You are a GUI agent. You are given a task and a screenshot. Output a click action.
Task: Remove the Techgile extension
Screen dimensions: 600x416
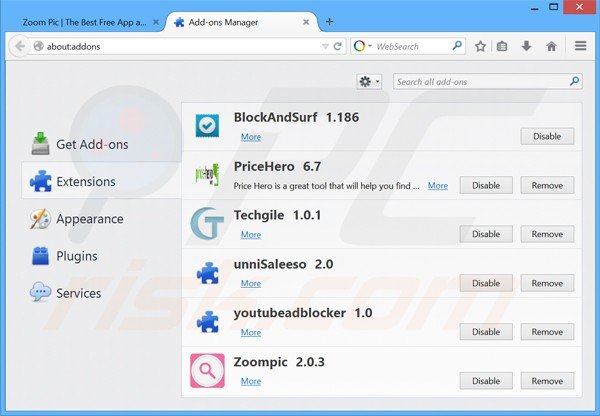click(x=547, y=234)
